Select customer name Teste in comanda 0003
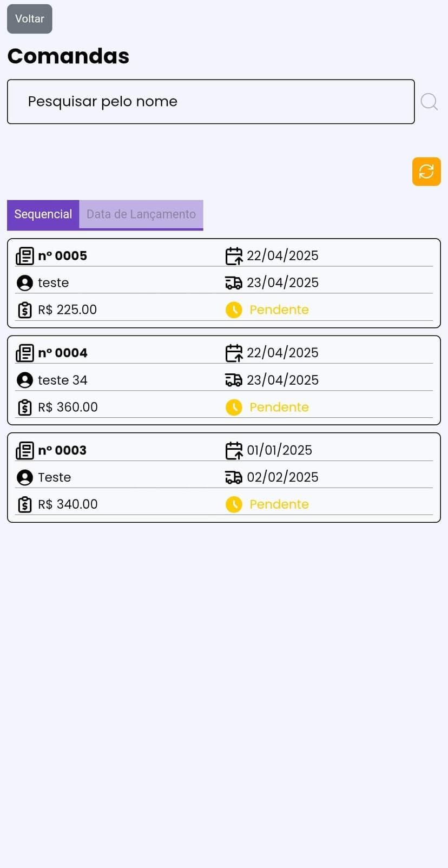The height and width of the screenshot is (868, 448). pyautogui.click(x=55, y=477)
